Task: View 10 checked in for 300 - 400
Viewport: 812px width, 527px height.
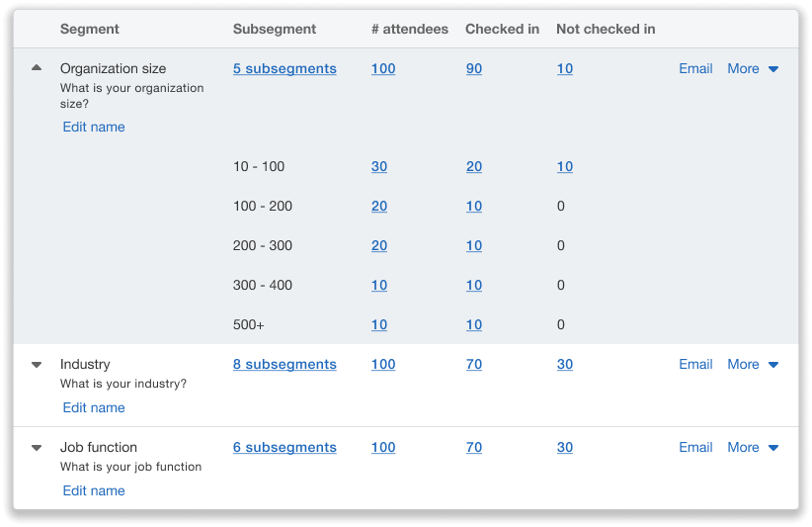Action: 474,286
